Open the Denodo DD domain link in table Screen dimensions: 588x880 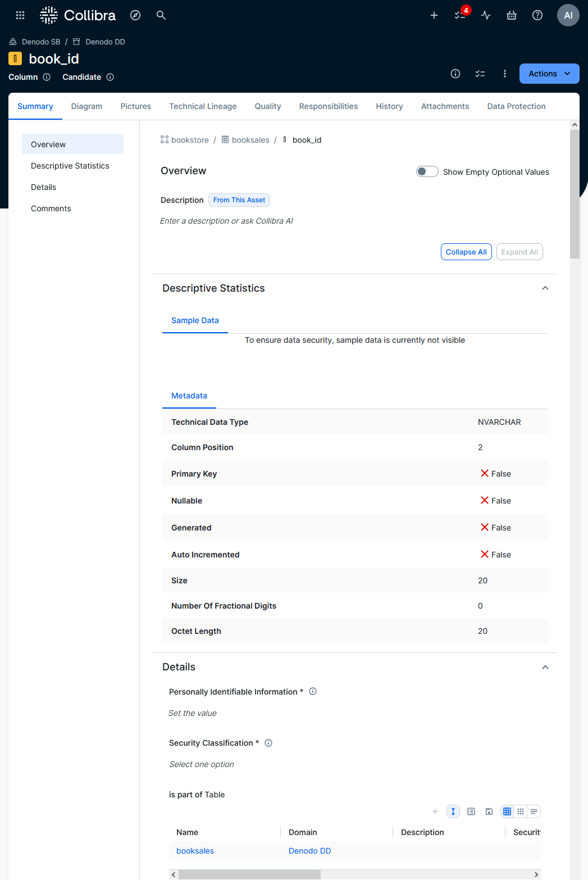310,851
